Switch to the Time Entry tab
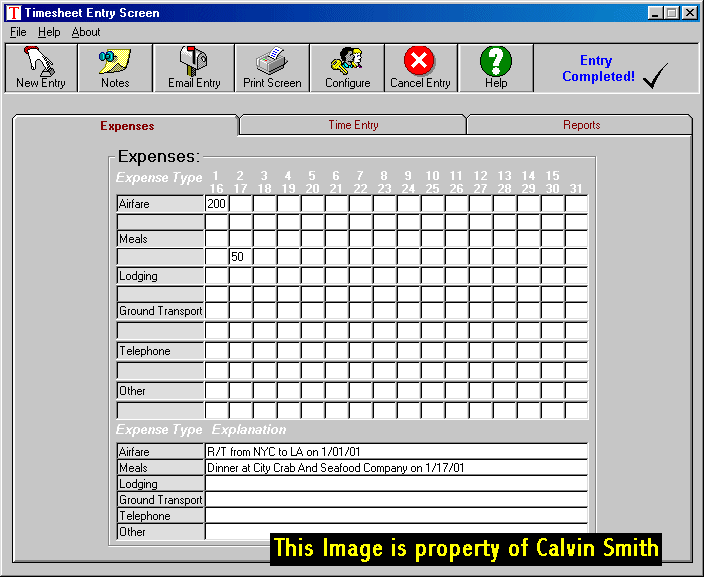This screenshot has height=577, width=704. 353,125
